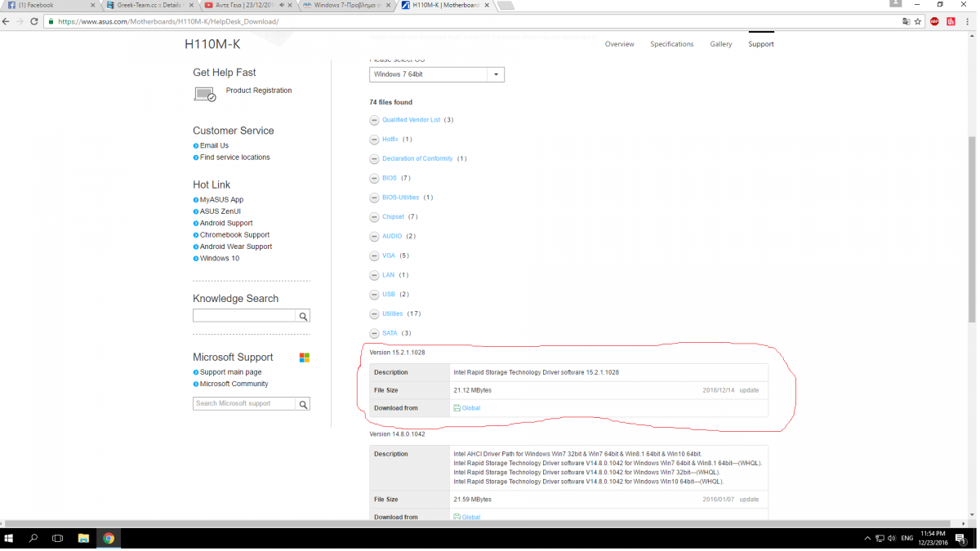
Task: Toggle the Chipset category expander
Action: [374, 217]
